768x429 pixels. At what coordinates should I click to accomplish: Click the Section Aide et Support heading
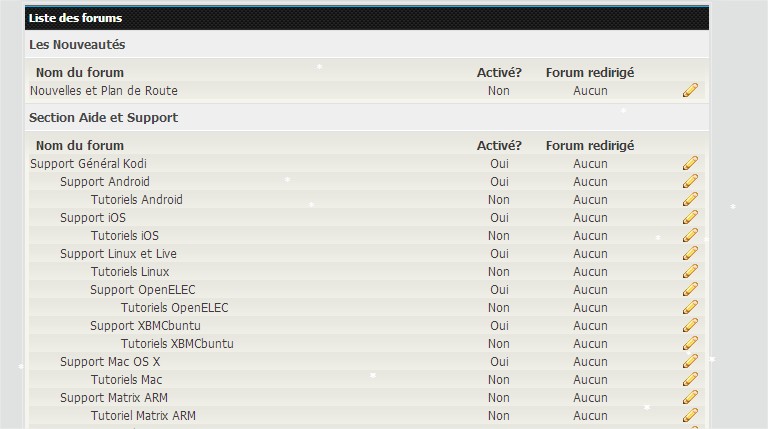click(x=103, y=118)
